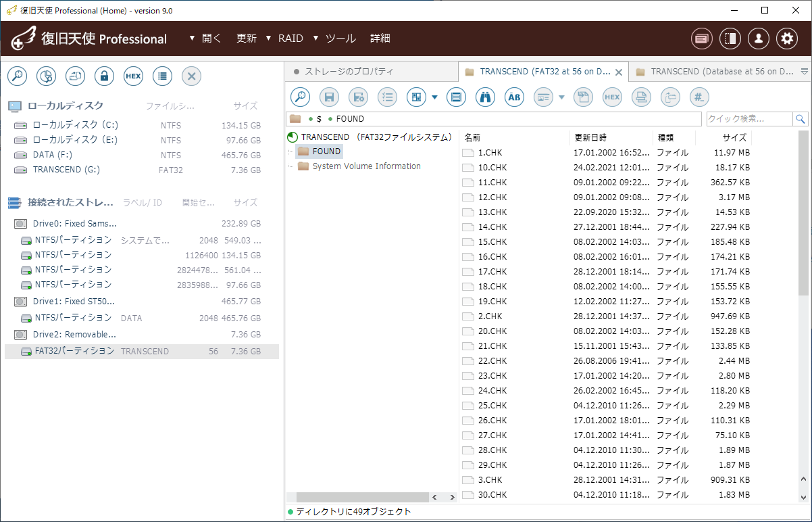Select the NTFSパーティション DATA row
The height and width of the screenshot is (522, 812).
click(142, 318)
